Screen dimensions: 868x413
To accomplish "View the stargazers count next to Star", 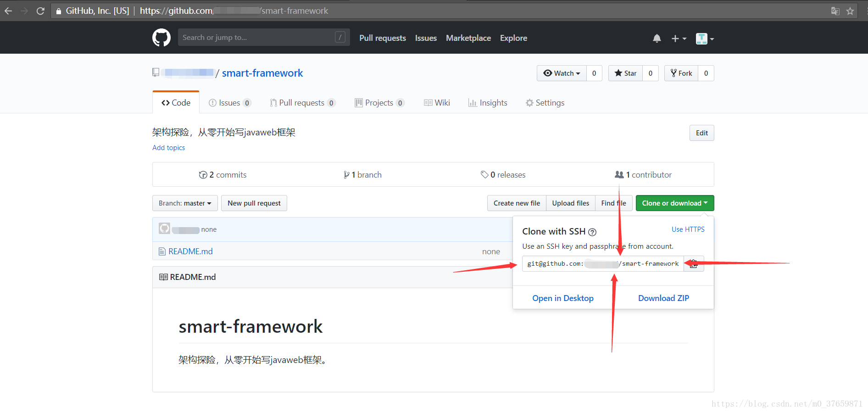I will (651, 73).
